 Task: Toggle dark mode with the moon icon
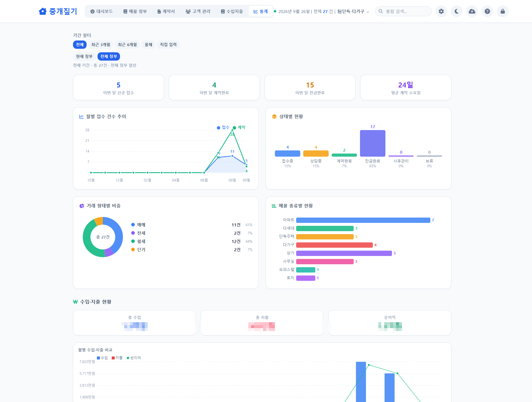pyautogui.click(x=457, y=11)
